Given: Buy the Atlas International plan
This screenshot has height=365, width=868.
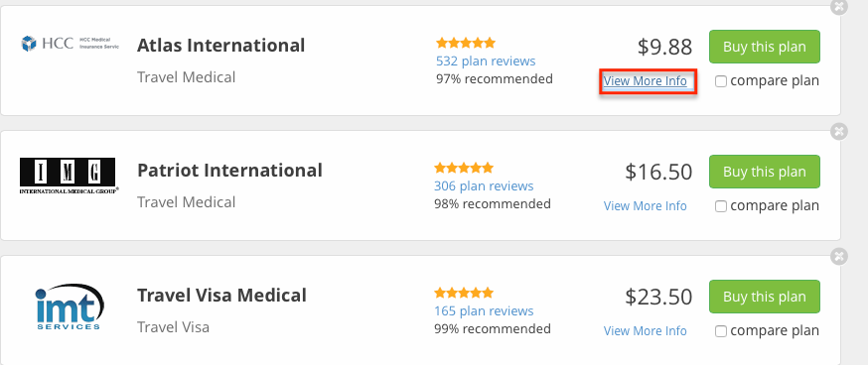Looking at the screenshot, I should pyautogui.click(x=765, y=47).
